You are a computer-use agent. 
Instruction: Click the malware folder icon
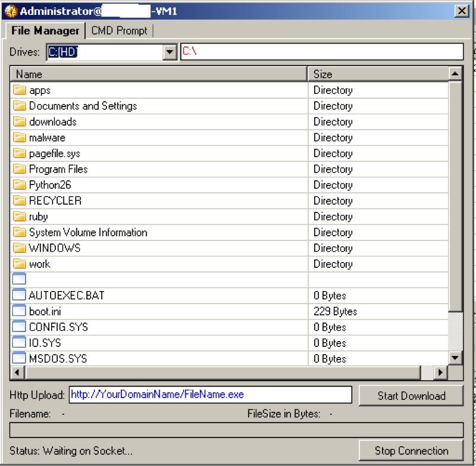(20, 137)
